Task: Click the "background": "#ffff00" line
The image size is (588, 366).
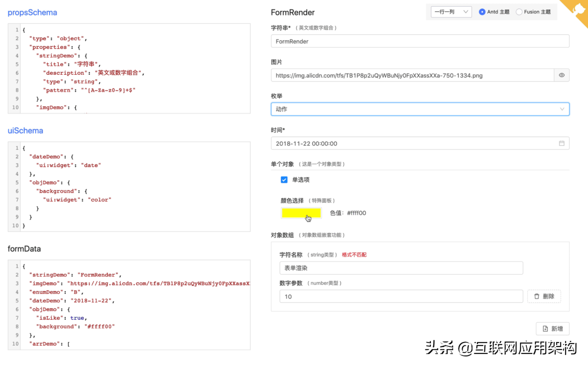Action: click(75, 326)
